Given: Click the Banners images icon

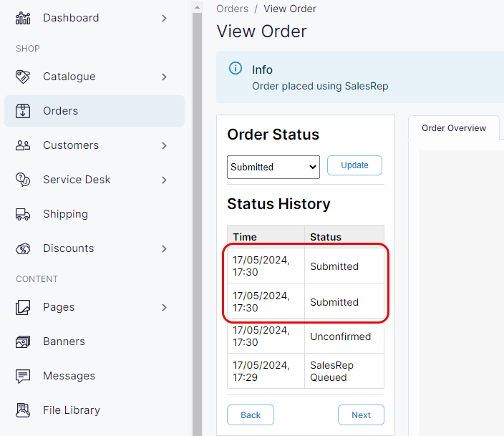Looking at the screenshot, I should point(23,341).
